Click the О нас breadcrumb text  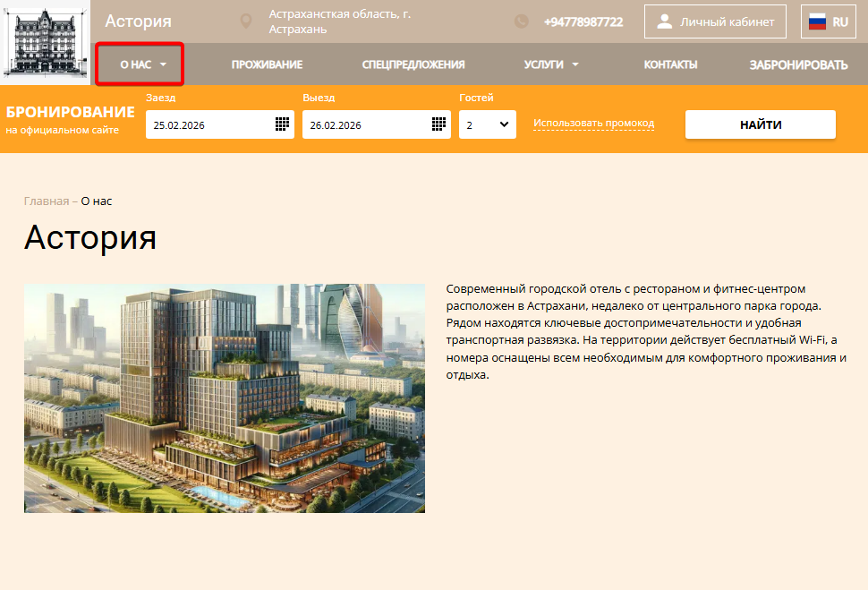97,201
